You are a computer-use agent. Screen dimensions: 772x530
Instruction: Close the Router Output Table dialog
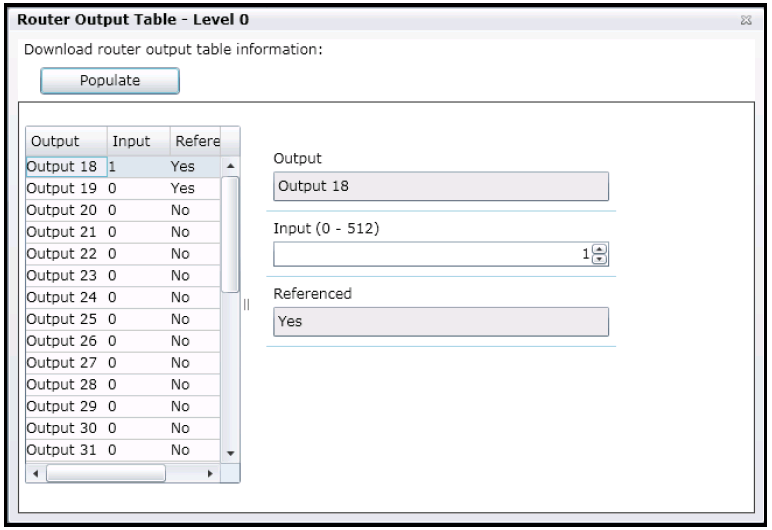[746, 20]
